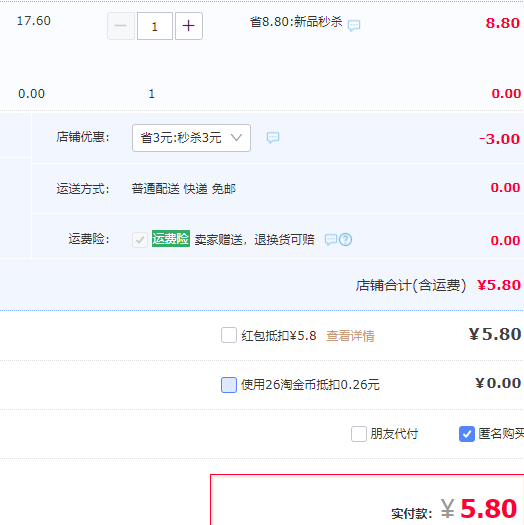Tick the 朋友代付 checkbox
Screen dimensions: 524x525
coord(359,434)
